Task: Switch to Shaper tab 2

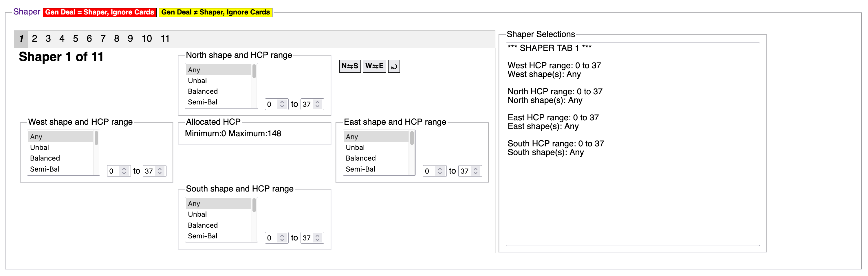Action: pyautogui.click(x=34, y=39)
